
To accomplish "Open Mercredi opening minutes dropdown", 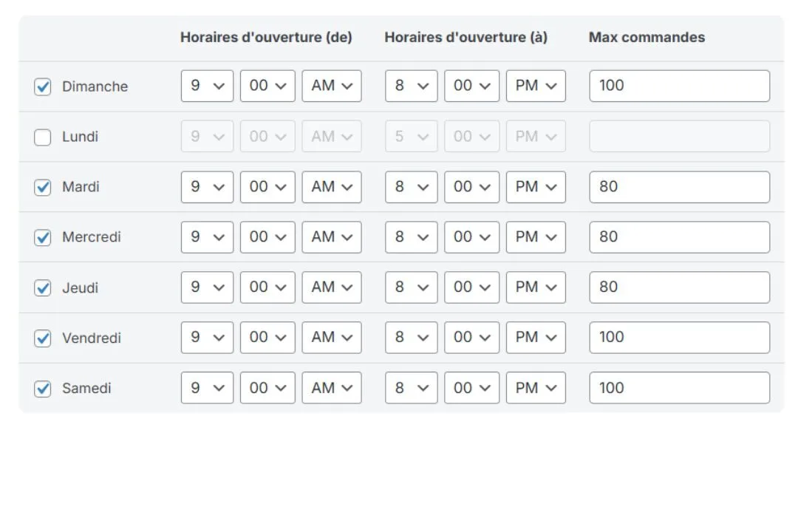I will coord(267,237).
